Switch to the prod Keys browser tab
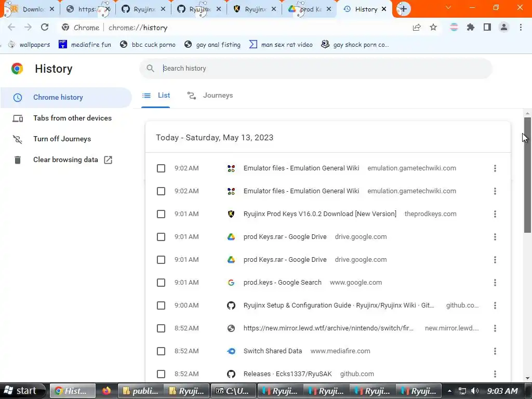Screen dimensions: 532x399 coord(309,9)
